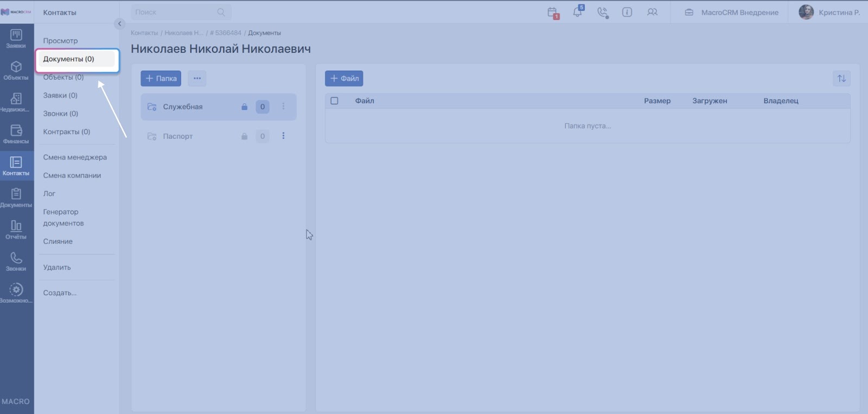Open more folder actions next to Папка
Viewport: 868px width, 414px height.
tap(197, 79)
